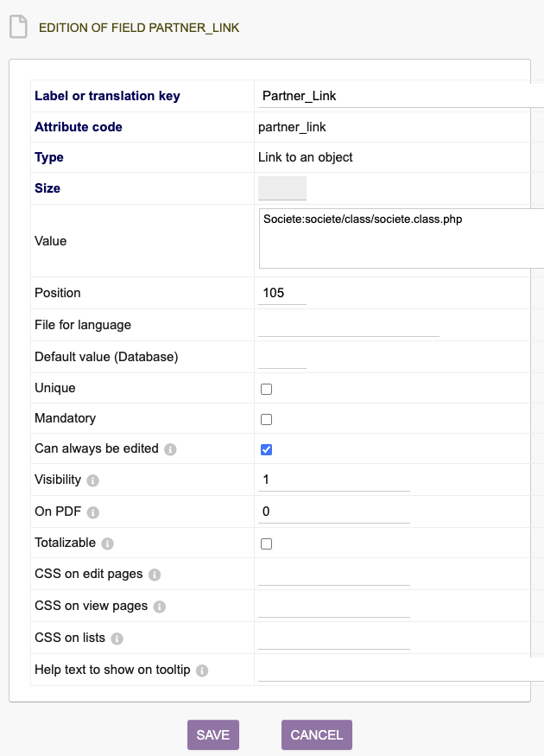The image size is (544, 756).
Task: Enable the Unique checkbox
Action: coord(267,389)
